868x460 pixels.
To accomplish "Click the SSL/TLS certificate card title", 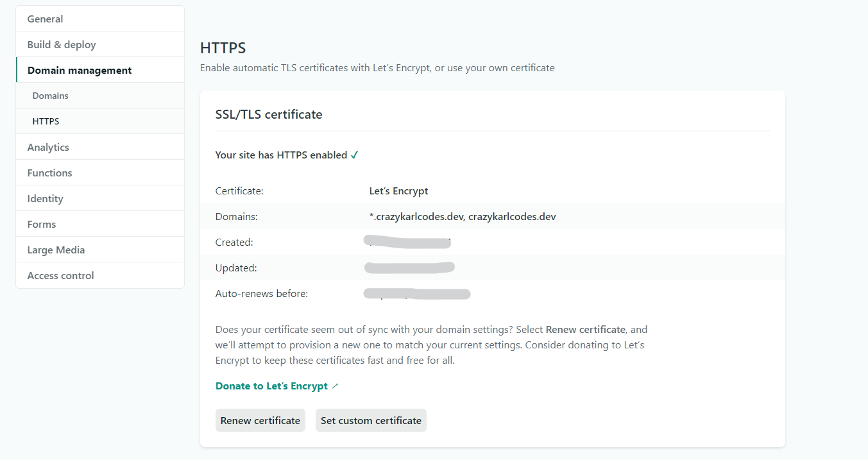I will click(269, 115).
